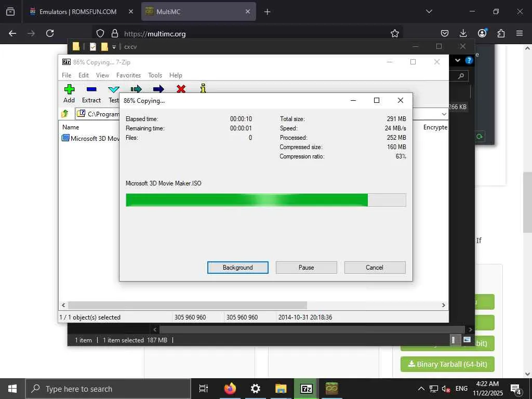
Task: Open the Help menu in 7-Zip
Action: (176, 75)
